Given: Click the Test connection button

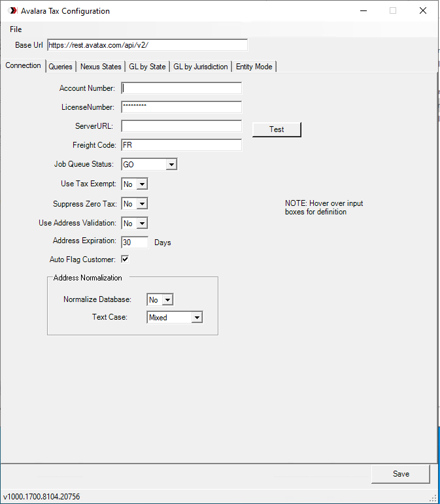Looking at the screenshot, I should (277, 129).
